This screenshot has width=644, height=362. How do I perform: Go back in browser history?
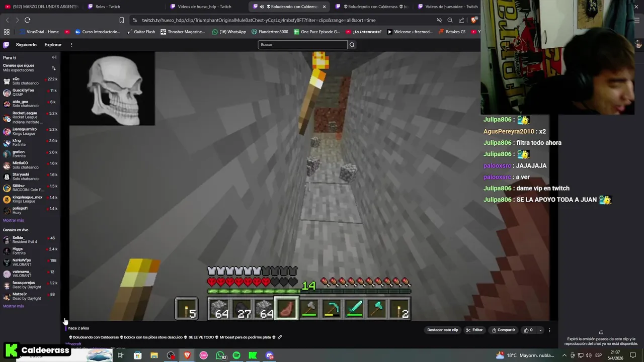(x=7, y=20)
